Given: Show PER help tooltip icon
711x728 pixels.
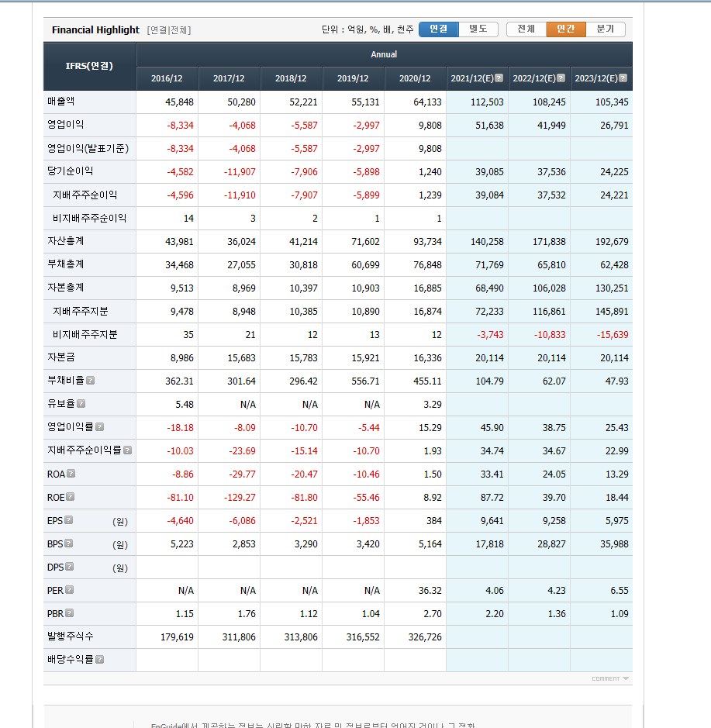Looking at the screenshot, I should pyautogui.click(x=70, y=590).
